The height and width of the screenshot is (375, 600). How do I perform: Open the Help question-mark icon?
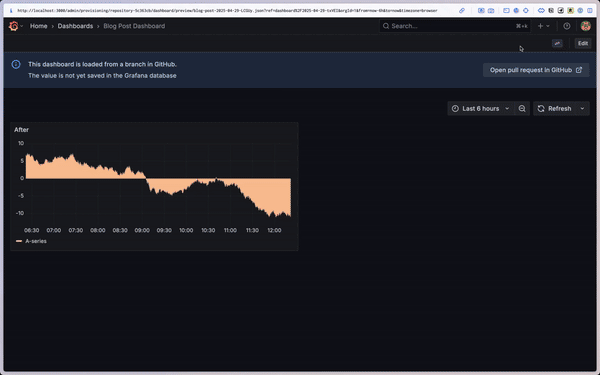[567, 26]
